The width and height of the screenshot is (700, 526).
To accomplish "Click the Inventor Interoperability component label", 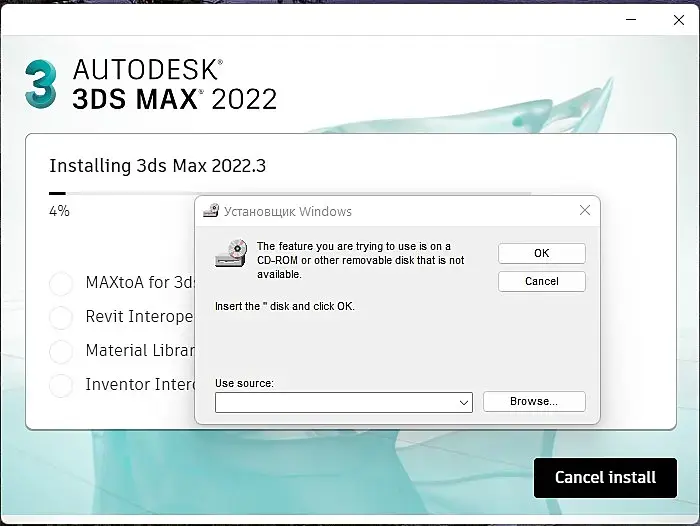I will (140, 384).
